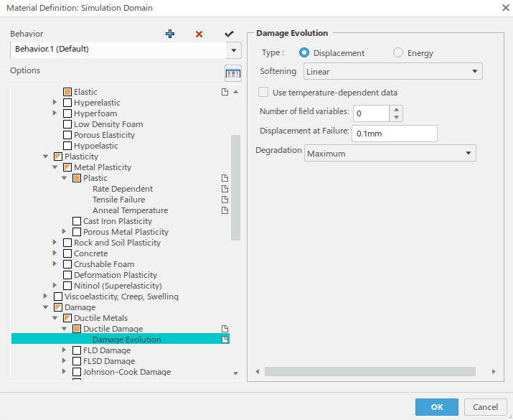Enable Porous Elasticity checkbox
513x420 pixels.
click(67, 135)
